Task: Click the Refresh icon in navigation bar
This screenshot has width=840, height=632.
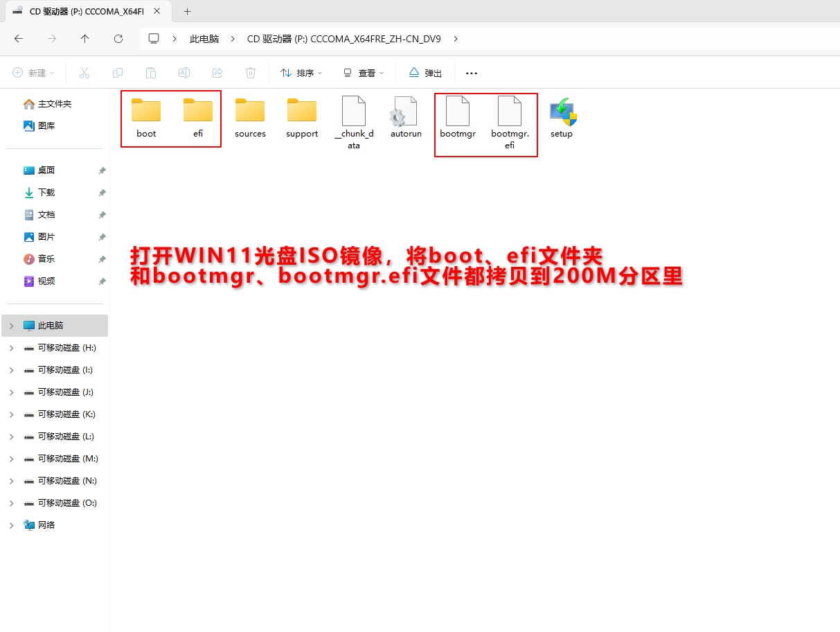Action: pyautogui.click(x=118, y=39)
